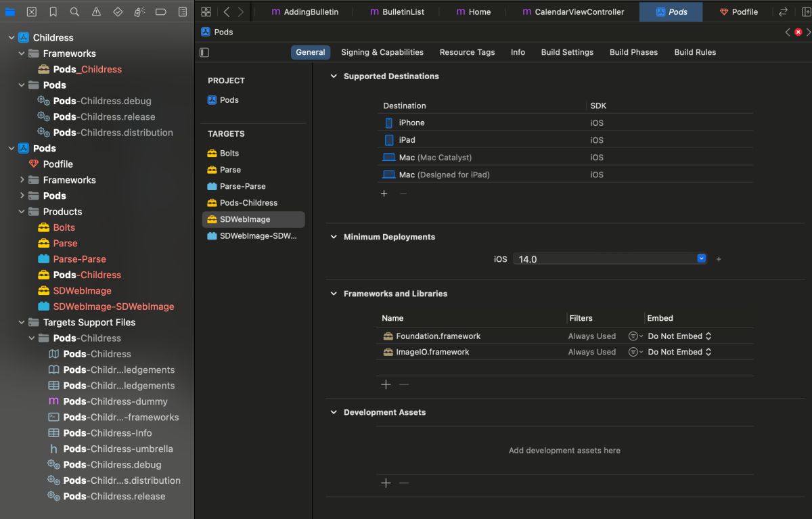Select the Pods-Childress target
The image size is (812, 519).
click(248, 202)
